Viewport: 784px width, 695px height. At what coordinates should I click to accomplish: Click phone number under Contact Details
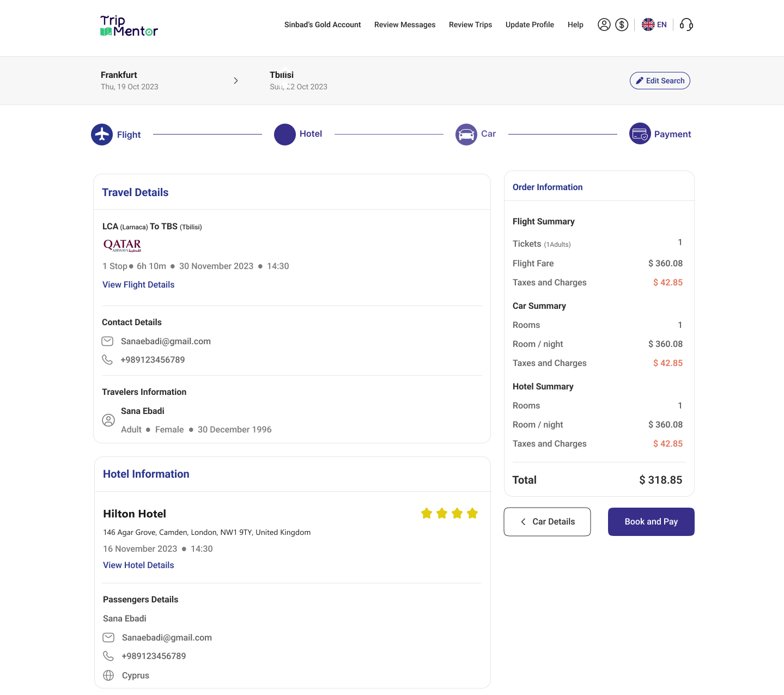[153, 359]
